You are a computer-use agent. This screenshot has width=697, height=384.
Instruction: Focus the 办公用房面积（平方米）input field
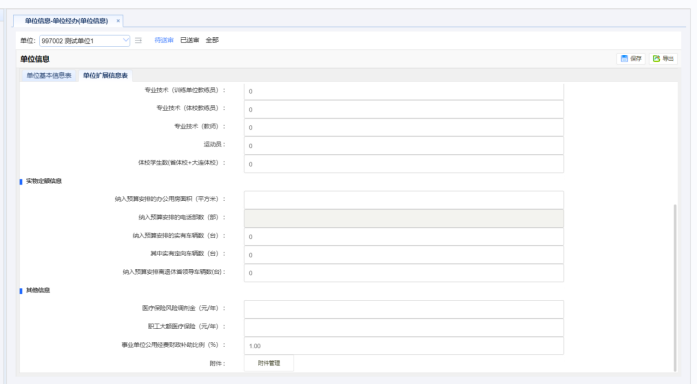(x=404, y=200)
